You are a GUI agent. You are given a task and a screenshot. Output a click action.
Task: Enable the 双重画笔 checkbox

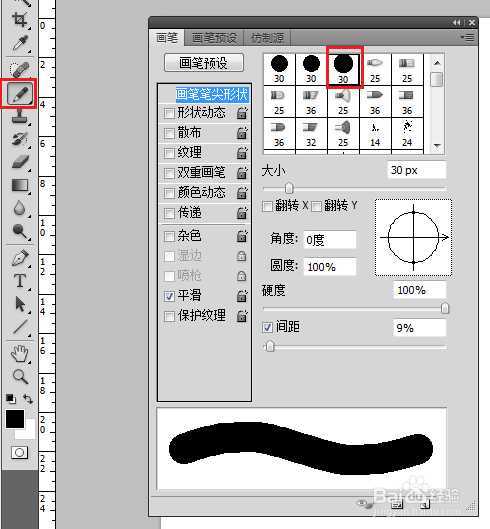point(169,173)
